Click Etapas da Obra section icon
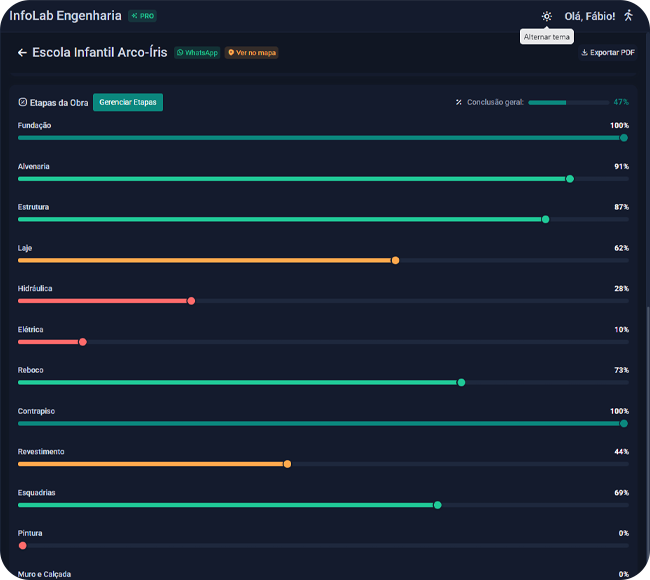650x580 pixels. click(x=22, y=102)
